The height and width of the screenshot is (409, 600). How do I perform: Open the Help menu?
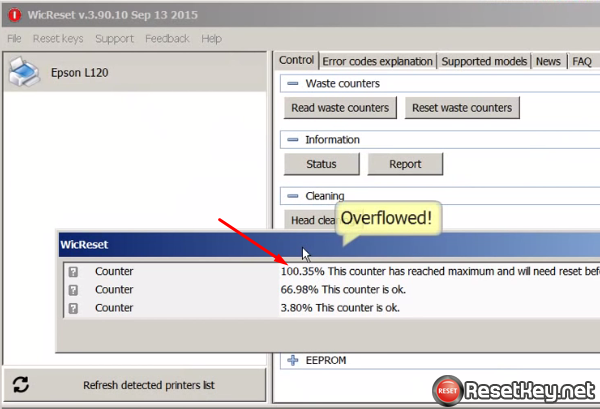tap(212, 39)
